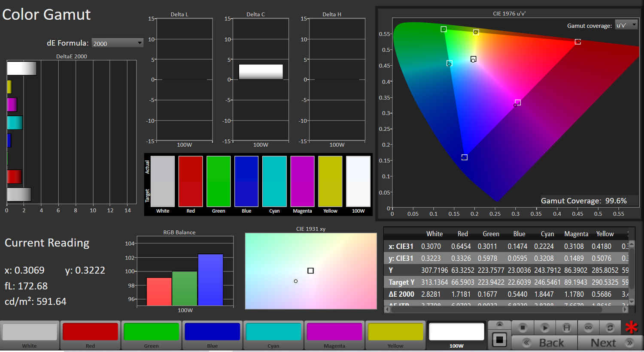Select the Magenta swatch in bottom strip
644x352 pixels.
334,332
